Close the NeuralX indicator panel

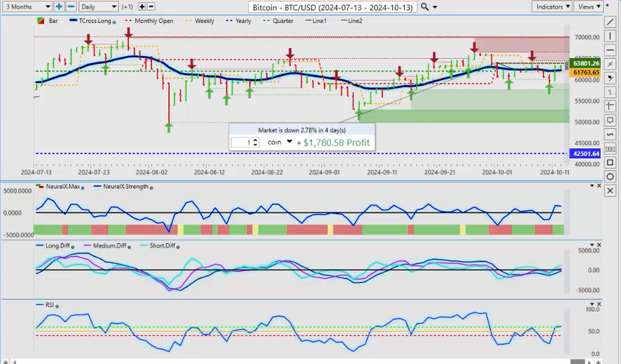[599, 186]
